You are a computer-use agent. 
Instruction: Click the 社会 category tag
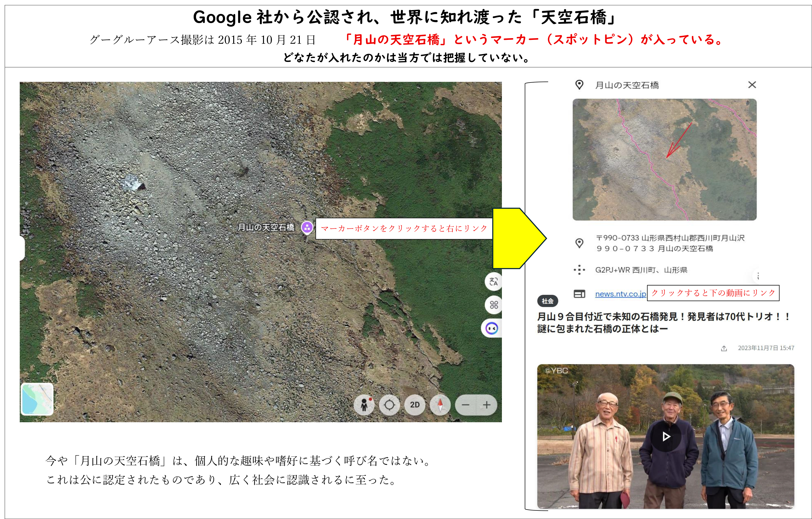point(547,301)
